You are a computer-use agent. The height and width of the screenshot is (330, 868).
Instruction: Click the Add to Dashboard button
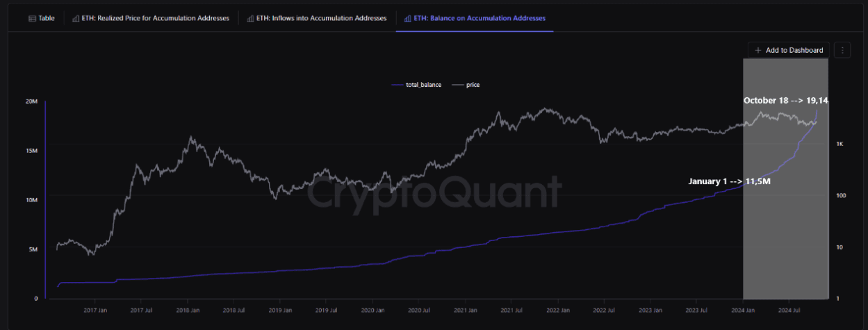click(x=789, y=50)
